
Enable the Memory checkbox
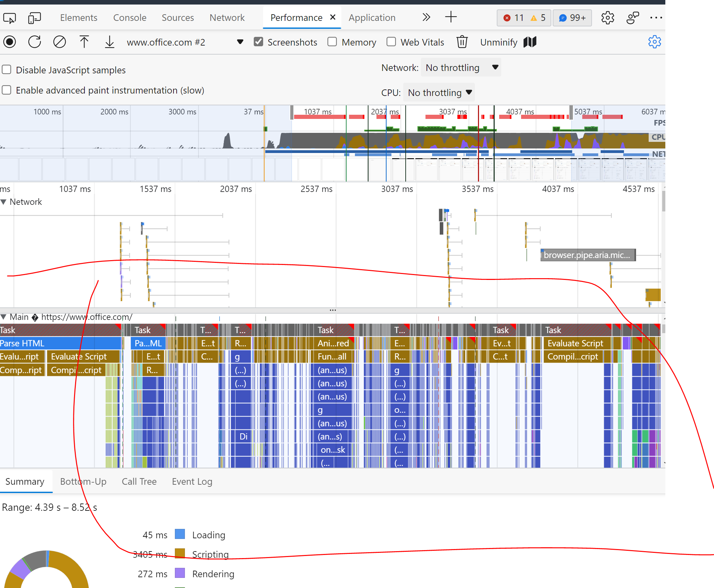(x=332, y=42)
